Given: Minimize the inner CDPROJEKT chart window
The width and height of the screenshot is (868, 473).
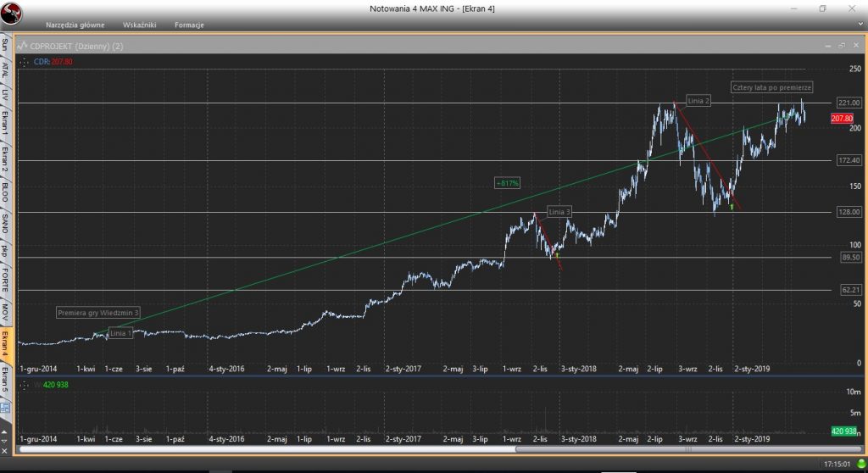Looking at the screenshot, I should coord(828,44).
